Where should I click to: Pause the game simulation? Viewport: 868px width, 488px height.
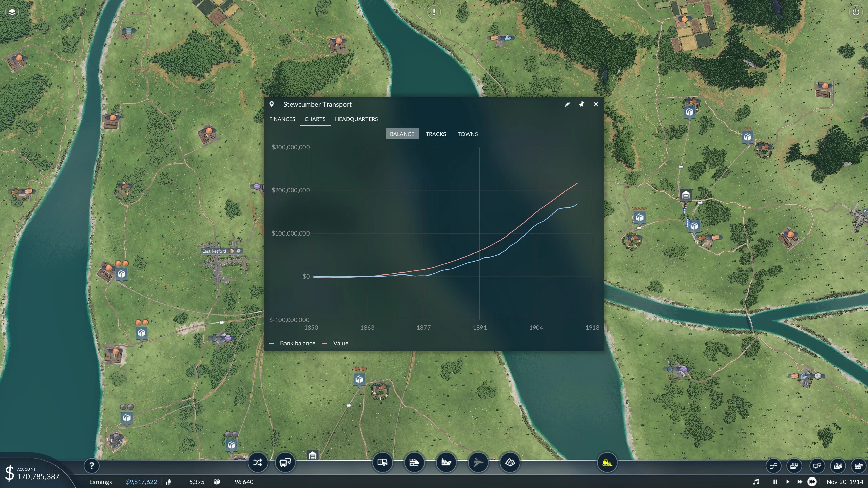click(x=775, y=482)
